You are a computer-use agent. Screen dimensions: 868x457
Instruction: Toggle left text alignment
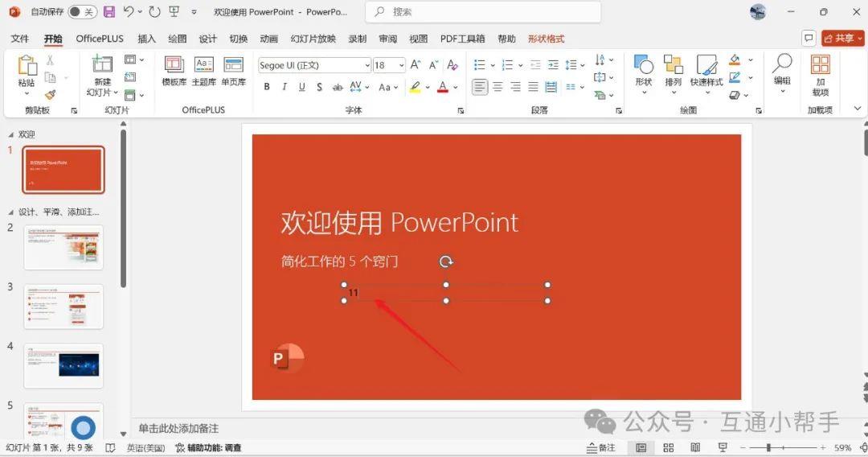click(x=480, y=87)
